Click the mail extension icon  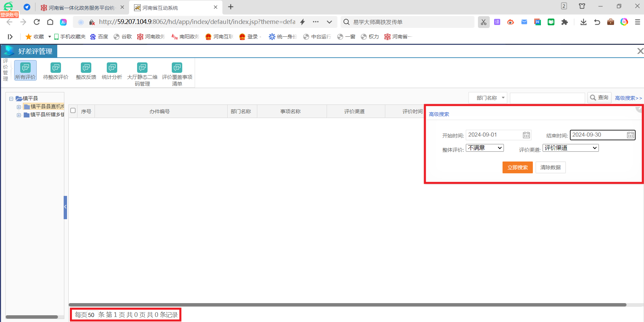click(x=524, y=22)
